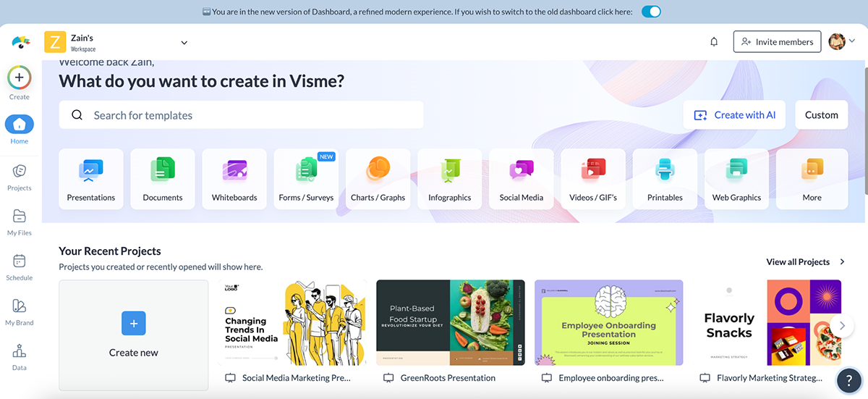The height and width of the screenshot is (399, 868).
Task: Click the 'Employee onboarding pres…' title
Action: tap(610, 378)
